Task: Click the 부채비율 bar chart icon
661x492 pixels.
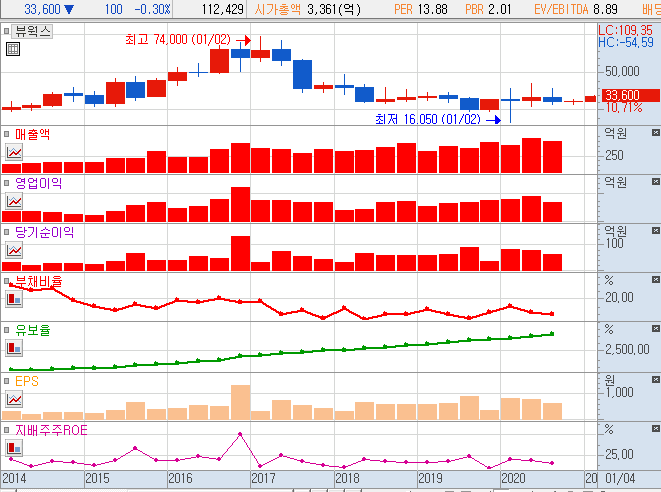Action: click(14, 299)
